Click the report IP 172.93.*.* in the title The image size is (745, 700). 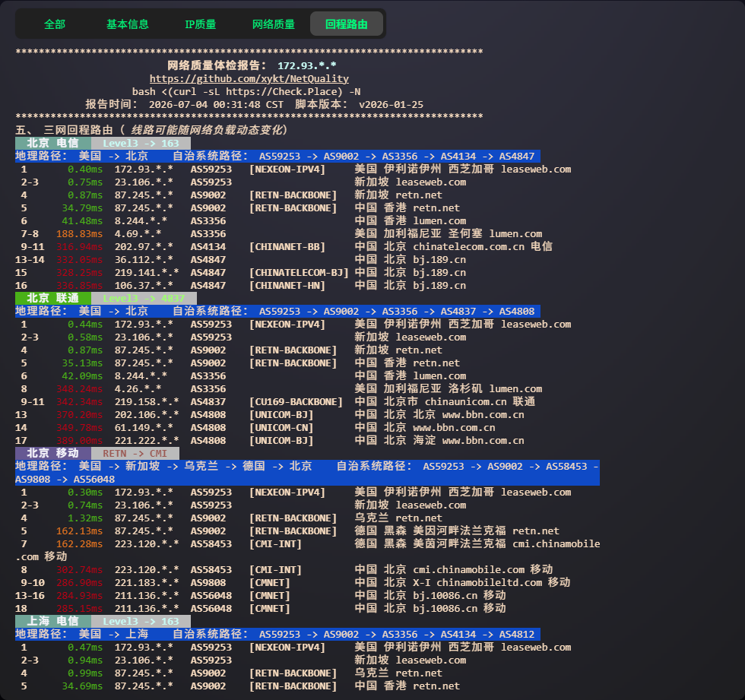307,65
